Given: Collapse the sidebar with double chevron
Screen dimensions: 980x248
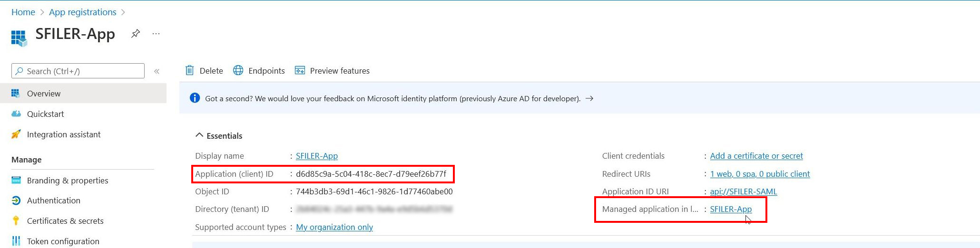Looking at the screenshot, I should click(x=157, y=71).
